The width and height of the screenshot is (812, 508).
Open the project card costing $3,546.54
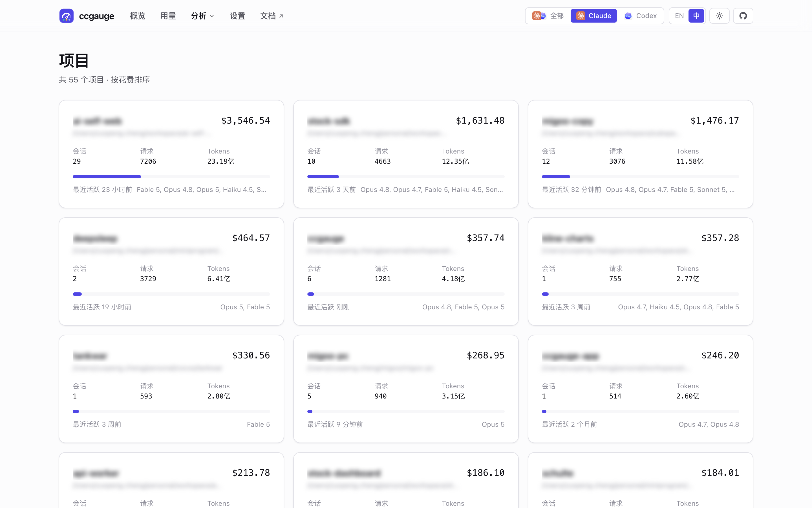pos(171,154)
